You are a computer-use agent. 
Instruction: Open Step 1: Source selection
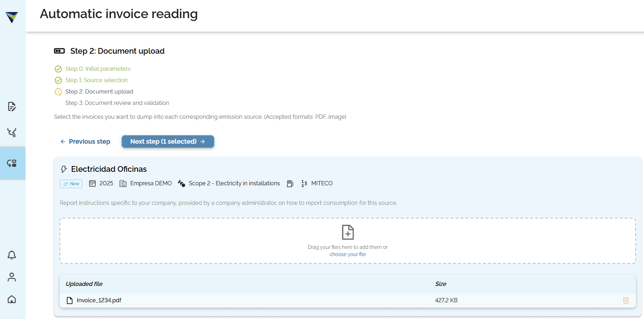96,80
